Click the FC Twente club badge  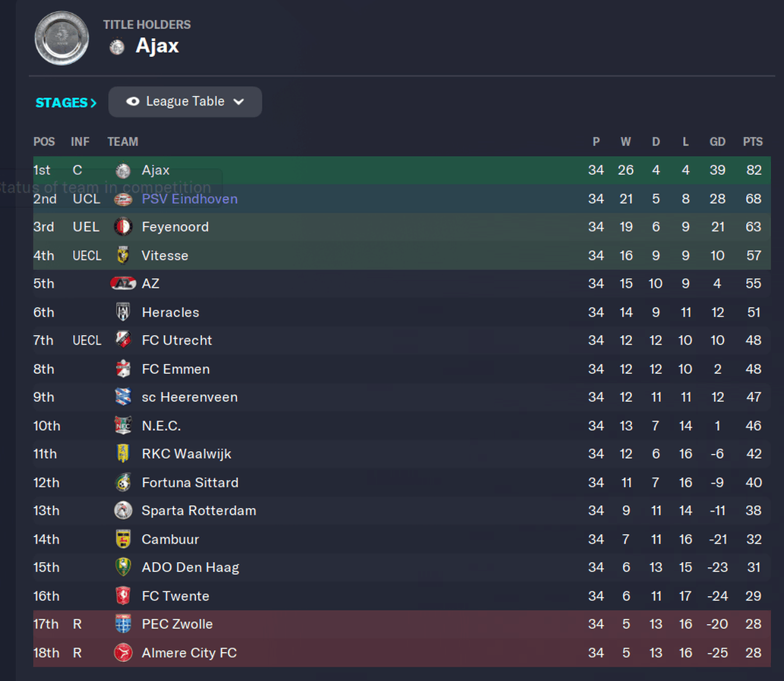tap(123, 595)
